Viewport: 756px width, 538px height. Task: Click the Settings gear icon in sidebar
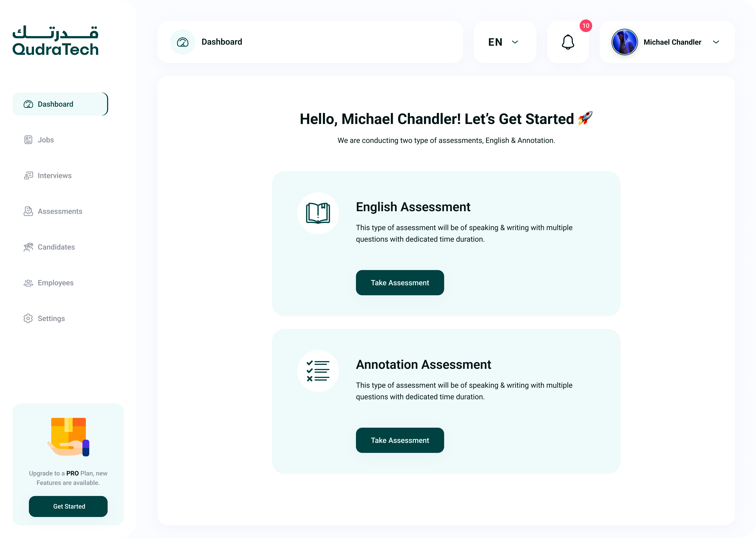pos(28,318)
